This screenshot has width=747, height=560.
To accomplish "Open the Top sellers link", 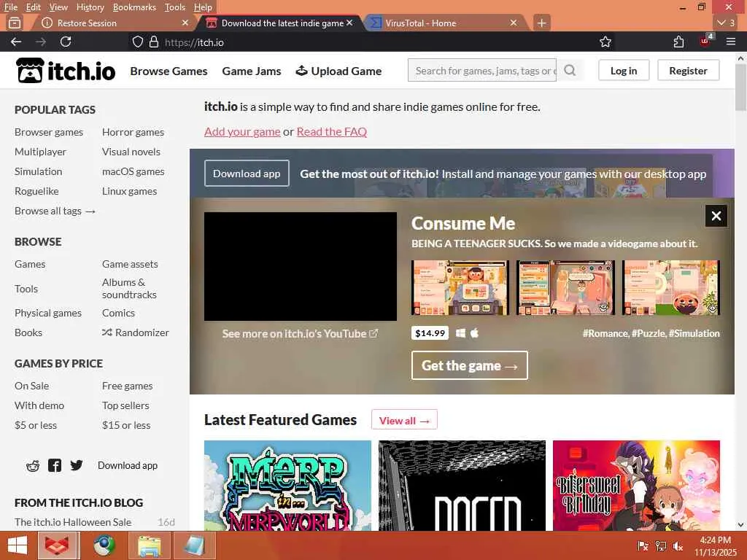I will [125, 405].
